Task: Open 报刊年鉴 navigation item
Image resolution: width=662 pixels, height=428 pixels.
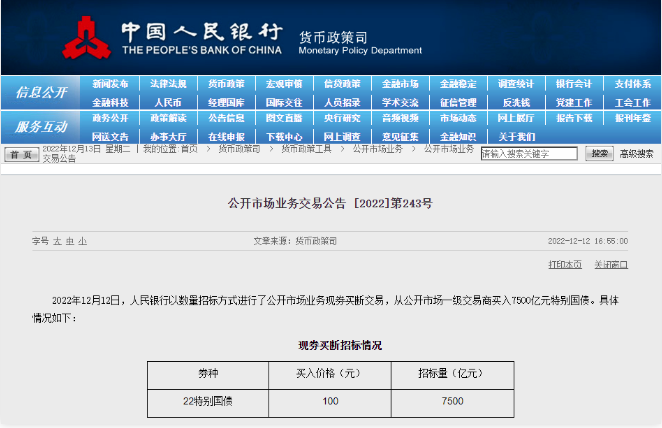Action: click(632, 118)
